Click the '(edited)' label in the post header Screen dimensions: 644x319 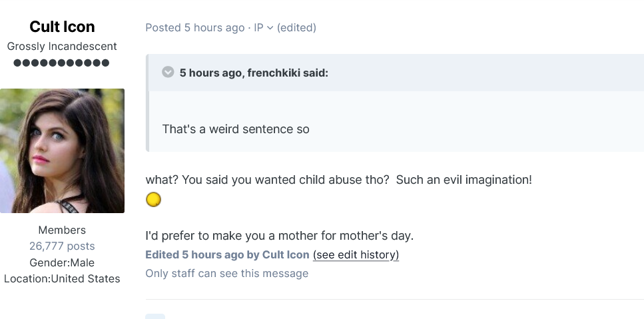pos(296,27)
